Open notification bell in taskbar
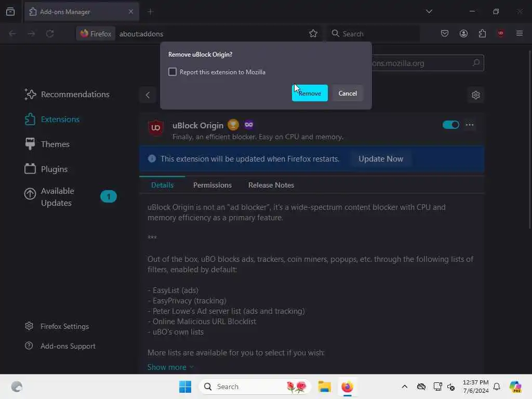Image resolution: width=532 pixels, height=399 pixels. (497, 387)
